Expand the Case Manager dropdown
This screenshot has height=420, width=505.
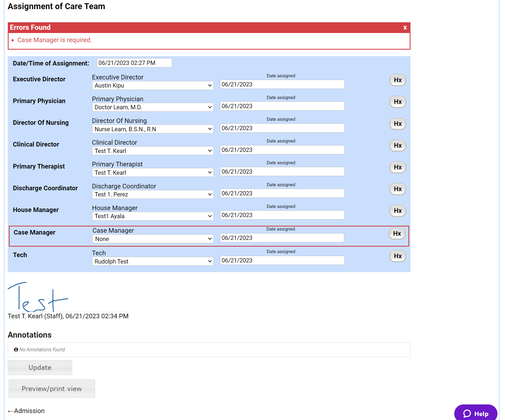tap(153, 239)
